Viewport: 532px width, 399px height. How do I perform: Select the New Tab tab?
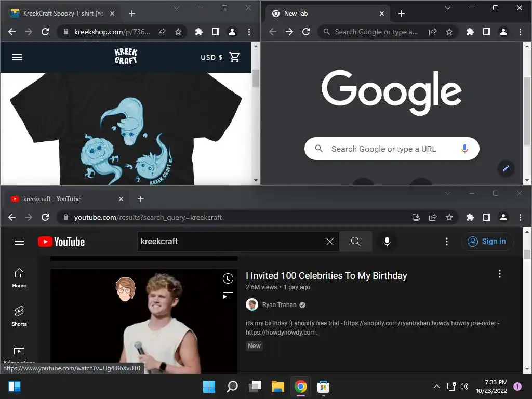tap(327, 14)
